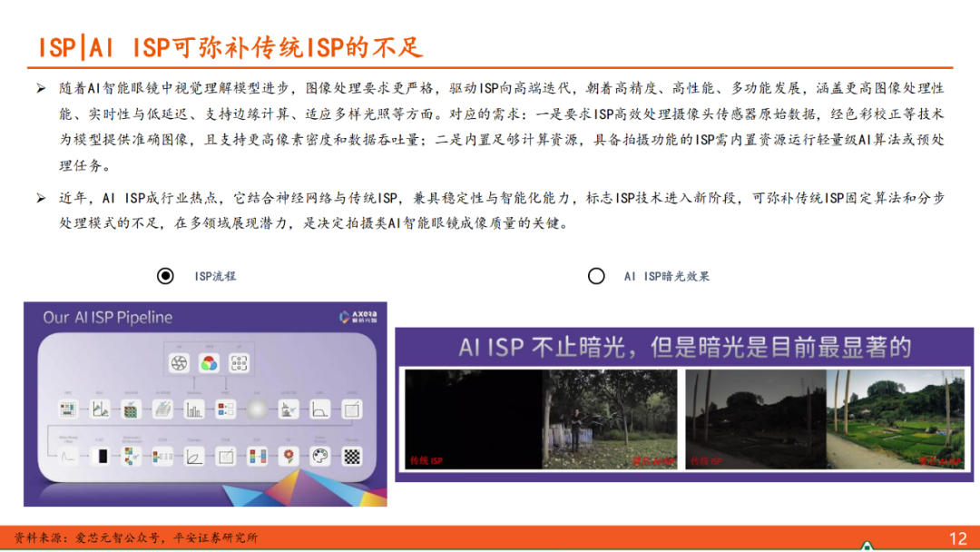Click the CAC black and white icon
This screenshot has width=980, height=552.
coord(100,457)
